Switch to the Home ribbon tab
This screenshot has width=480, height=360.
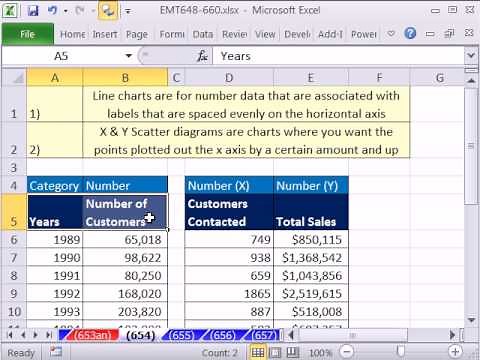pos(73,34)
